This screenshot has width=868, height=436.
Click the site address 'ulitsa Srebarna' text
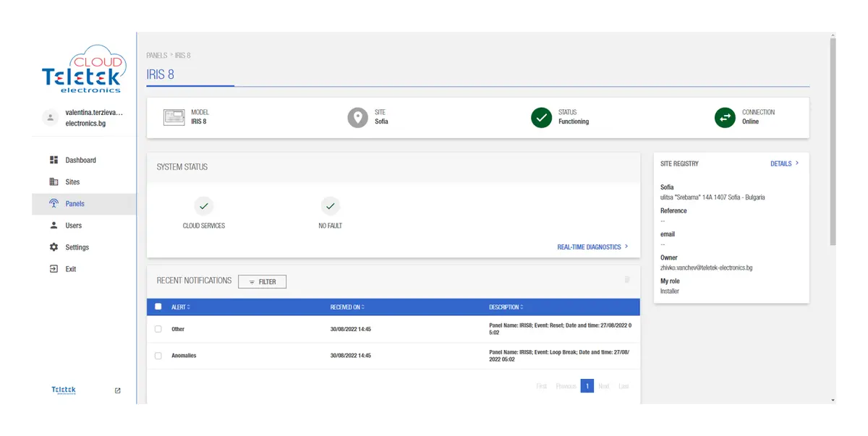tap(712, 197)
